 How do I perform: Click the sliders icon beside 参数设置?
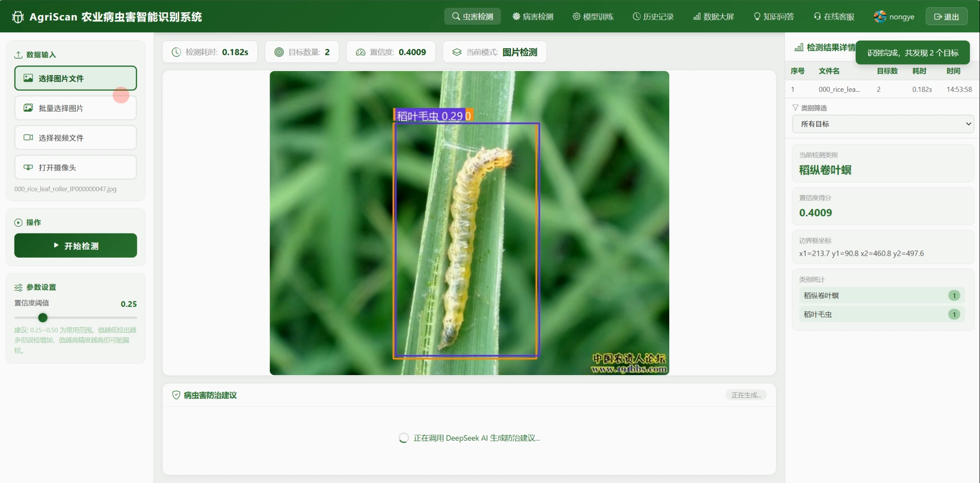(18, 287)
